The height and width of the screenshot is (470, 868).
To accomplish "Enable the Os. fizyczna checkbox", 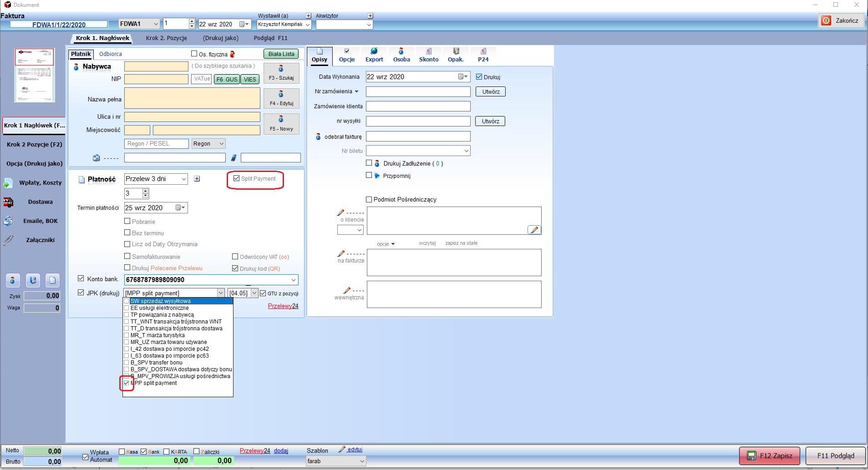I will point(194,54).
